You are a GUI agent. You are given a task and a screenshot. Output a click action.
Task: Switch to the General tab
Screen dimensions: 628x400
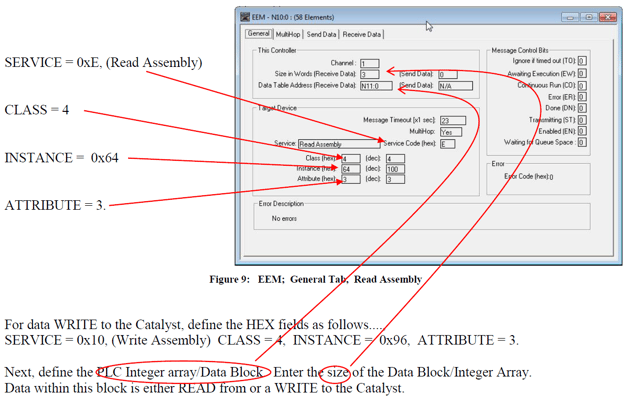tap(258, 34)
